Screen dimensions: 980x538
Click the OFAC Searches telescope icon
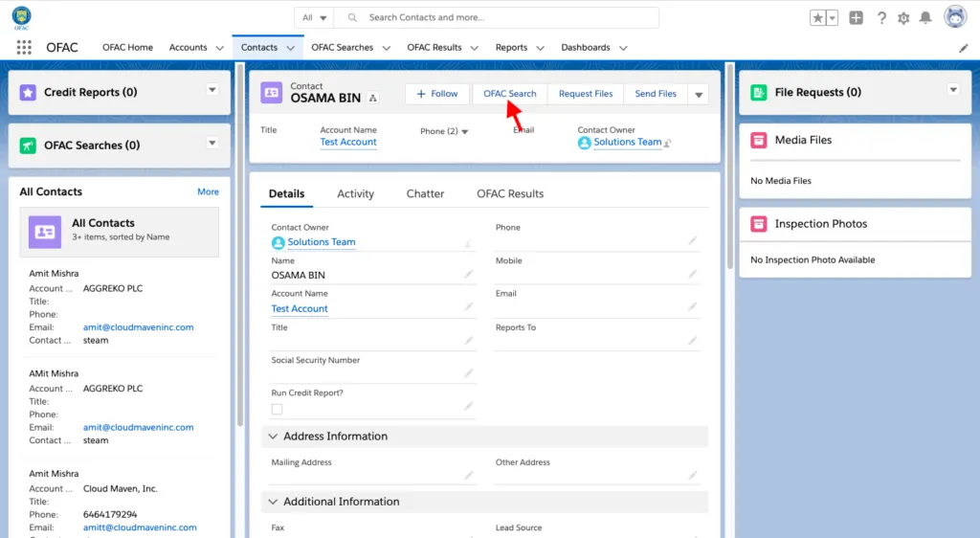(28, 146)
